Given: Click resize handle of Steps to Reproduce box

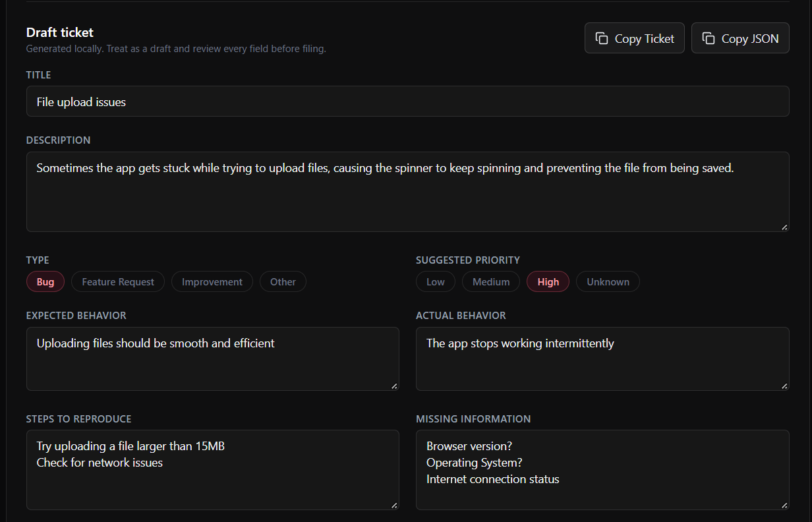Looking at the screenshot, I should 394,505.
